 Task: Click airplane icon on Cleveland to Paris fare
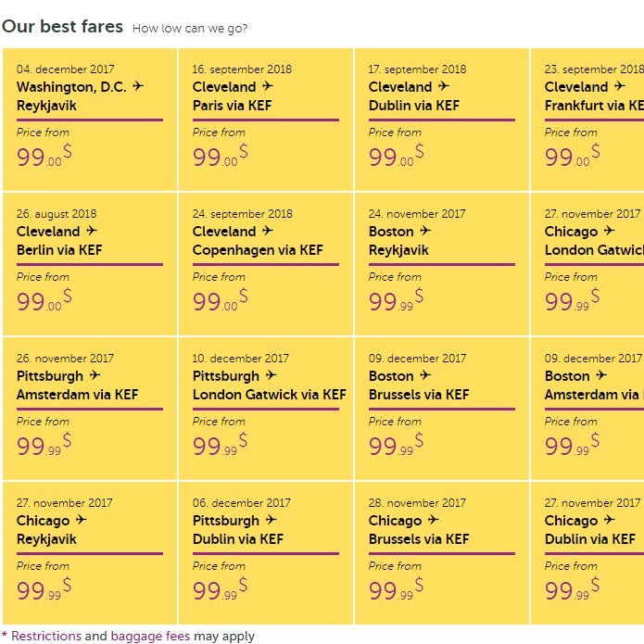[x=268, y=86]
